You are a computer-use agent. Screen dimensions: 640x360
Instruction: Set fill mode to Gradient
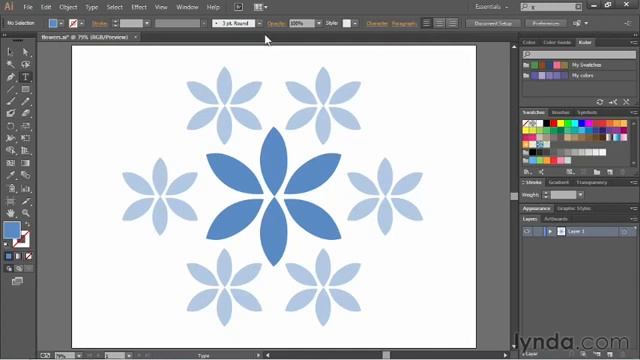(18, 256)
